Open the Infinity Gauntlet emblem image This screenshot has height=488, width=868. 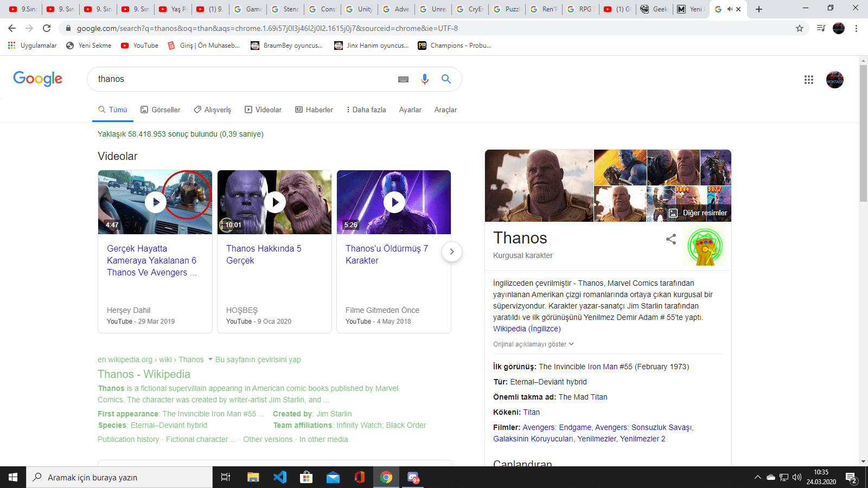705,246
